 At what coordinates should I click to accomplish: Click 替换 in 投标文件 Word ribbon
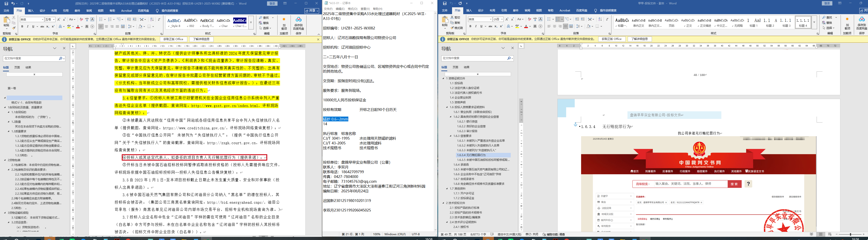click(x=827, y=23)
